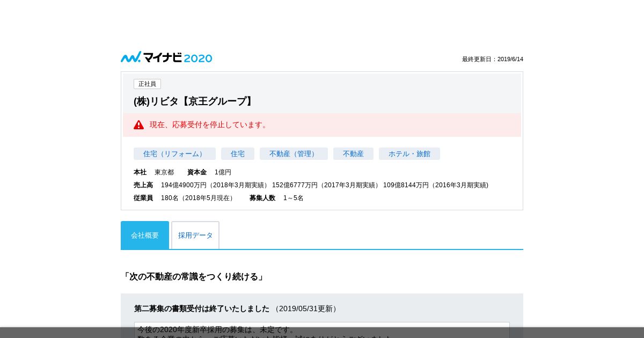Click the 募集人数 label

point(262,198)
